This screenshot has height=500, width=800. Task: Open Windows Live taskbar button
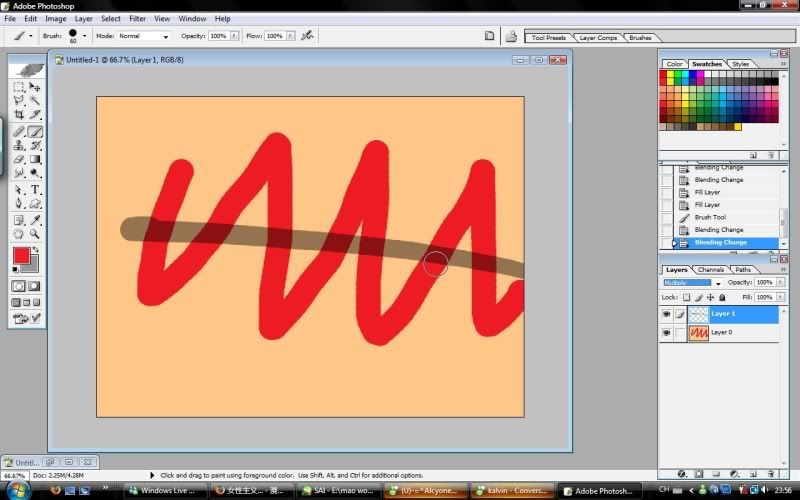[164, 491]
